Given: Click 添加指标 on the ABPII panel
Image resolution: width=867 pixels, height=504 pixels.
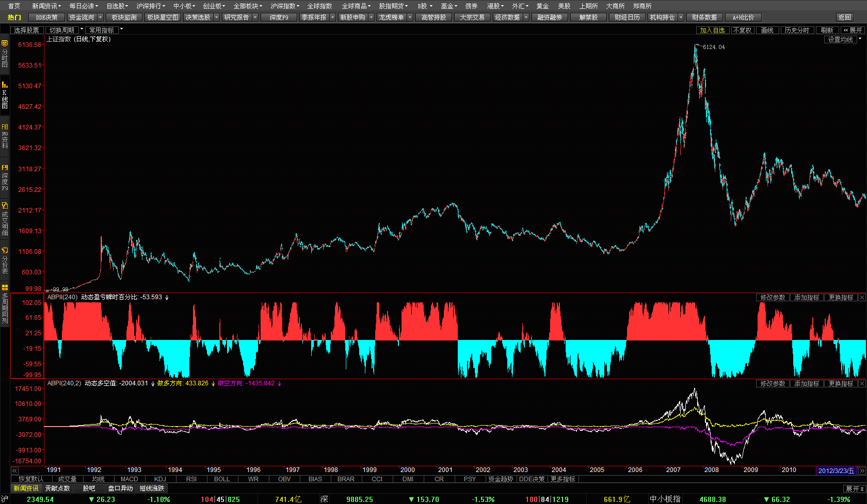Looking at the screenshot, I should coord(807,298).
